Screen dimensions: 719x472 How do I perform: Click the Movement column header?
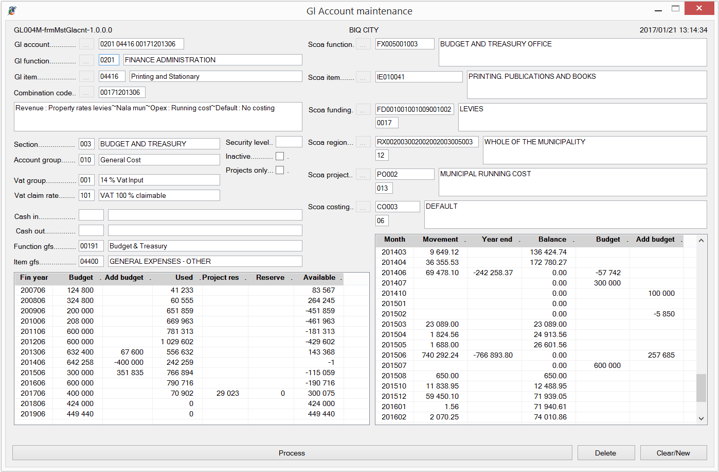440,239
